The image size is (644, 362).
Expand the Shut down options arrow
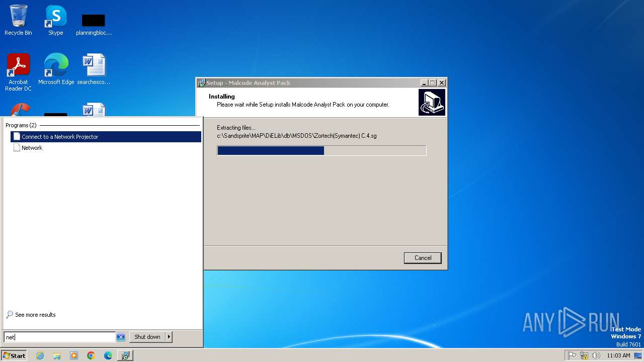169,337
